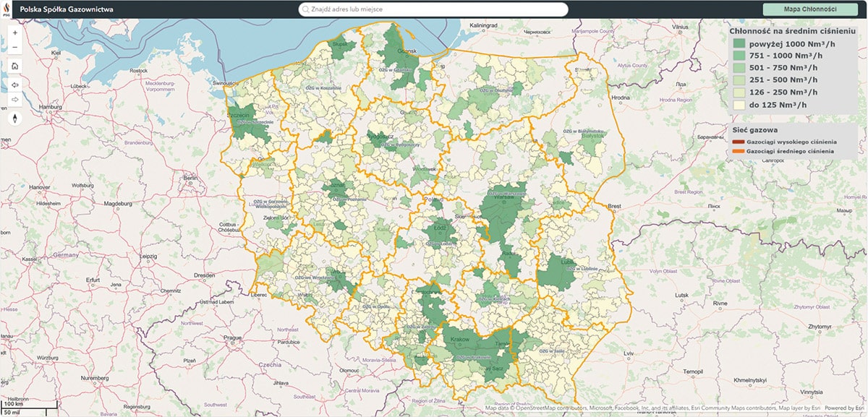The height and width of the screenshot is (417, 868).
Task: Click the home default extent icon
Action: pyautogui.click(x=15, y=66)
